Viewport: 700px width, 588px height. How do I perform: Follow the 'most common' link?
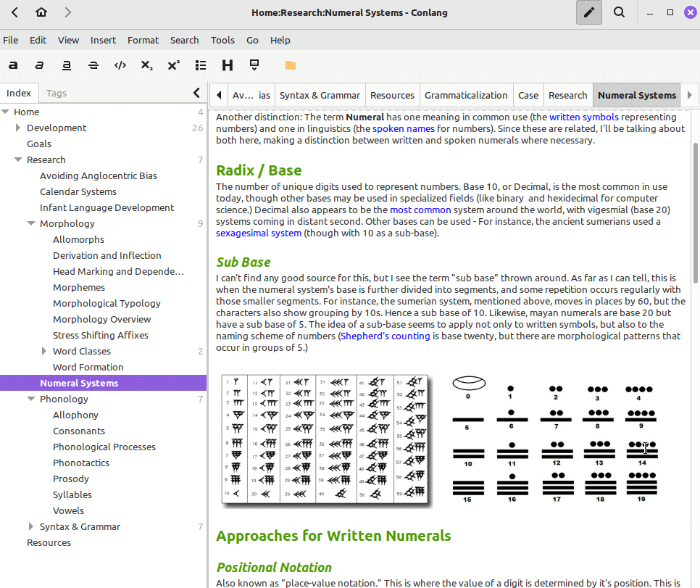(x=420, y=210)
